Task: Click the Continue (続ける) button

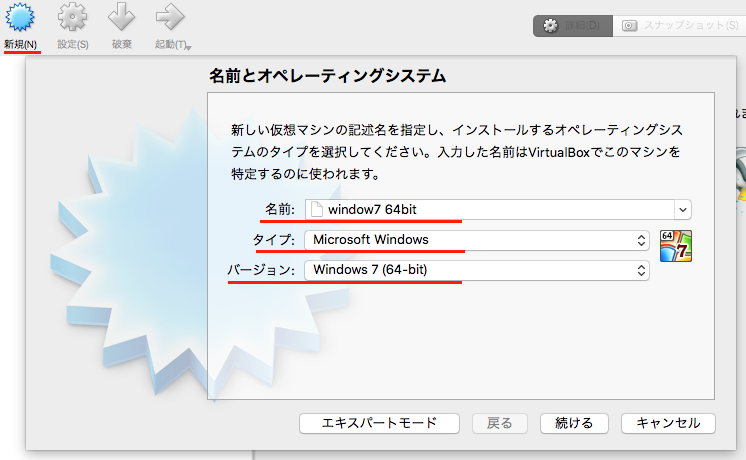Action: 574,423
